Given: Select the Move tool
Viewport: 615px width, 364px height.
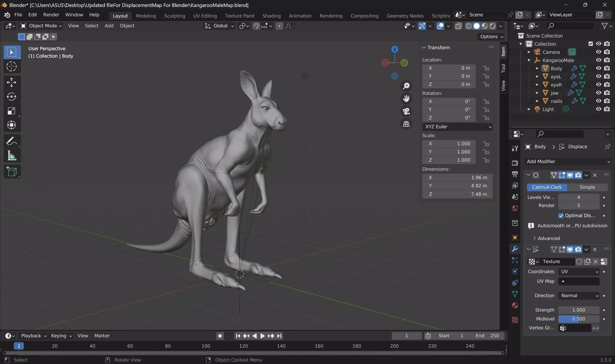Looking at the screenshot, I should pos(12,82).
